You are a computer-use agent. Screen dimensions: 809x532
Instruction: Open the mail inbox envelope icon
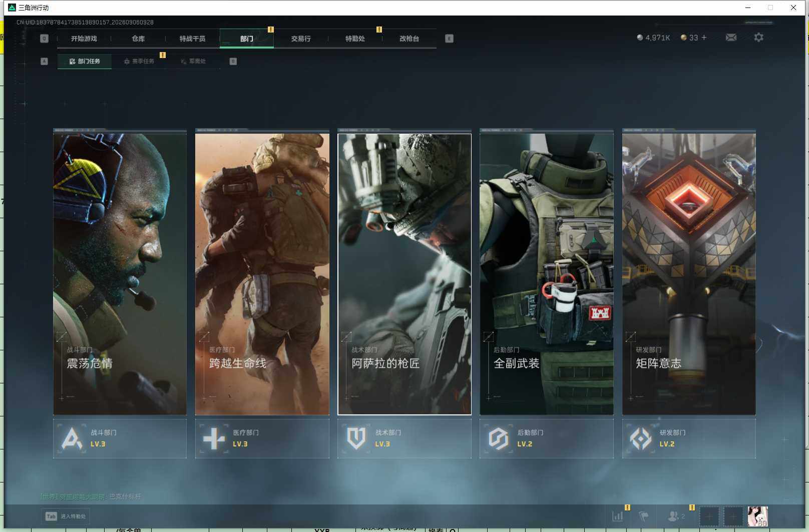click(x=731, y=38)
